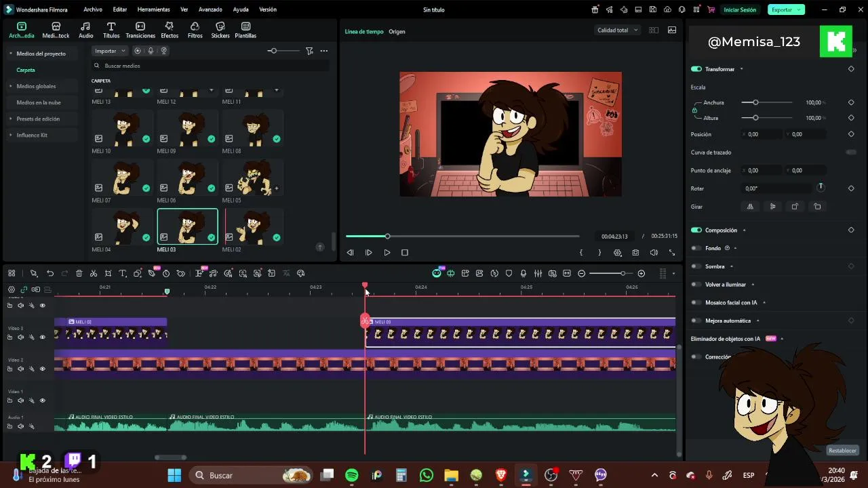868x488 pixels.
Task: Open timeline track settings gear
Action: point(12,289)
